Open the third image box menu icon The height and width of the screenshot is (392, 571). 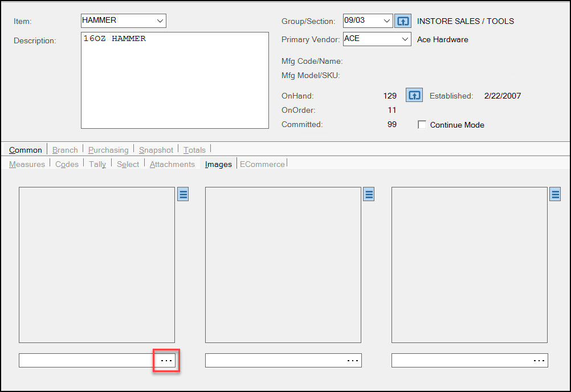pyautogui.click(x=556, y=194)
